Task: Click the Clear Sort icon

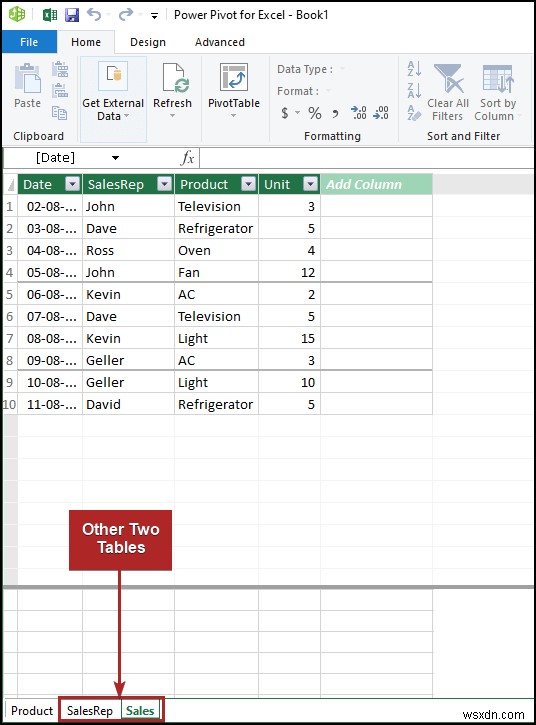Action: pyautogui.click(x=414, y=112)
